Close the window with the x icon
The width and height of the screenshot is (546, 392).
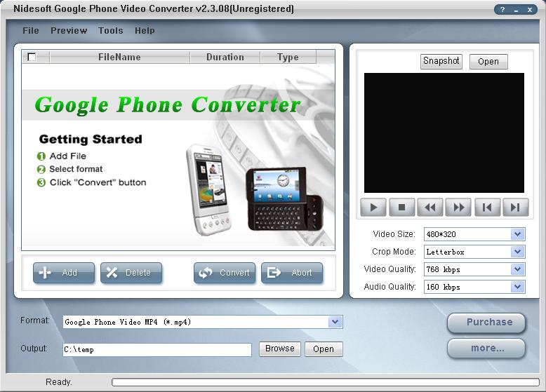[x=530, y=9]
